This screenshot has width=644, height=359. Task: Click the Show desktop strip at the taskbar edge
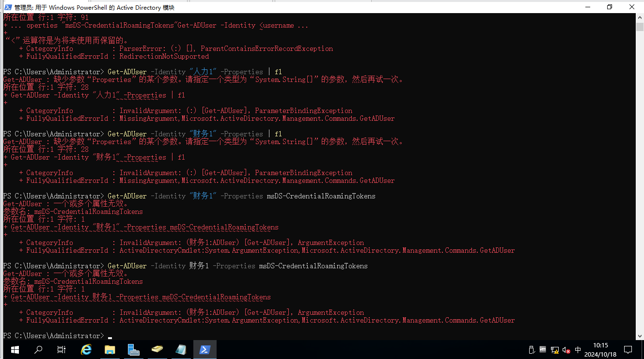click(643, 349)
